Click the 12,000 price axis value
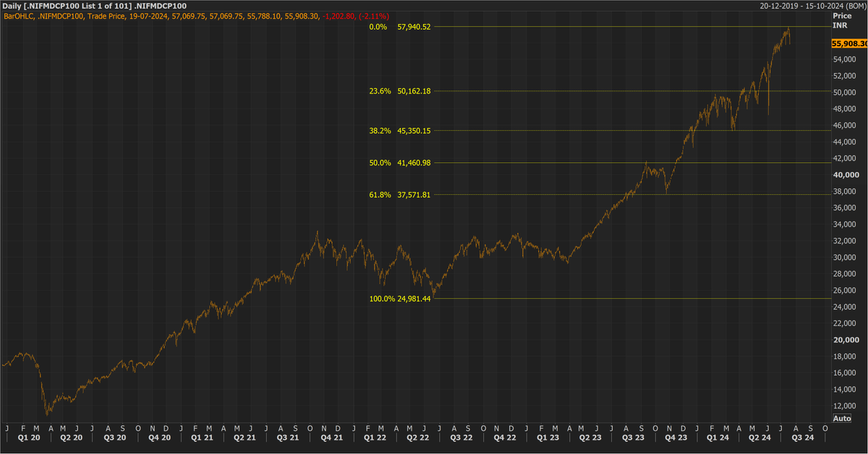Image resolution: width=868 pixels, height=454 pixels. 845,406
